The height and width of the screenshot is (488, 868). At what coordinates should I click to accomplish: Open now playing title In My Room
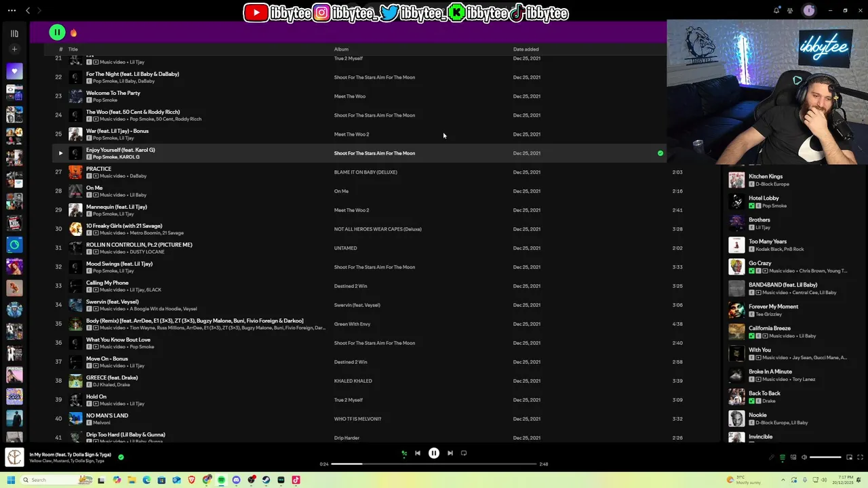click(71, 455)
